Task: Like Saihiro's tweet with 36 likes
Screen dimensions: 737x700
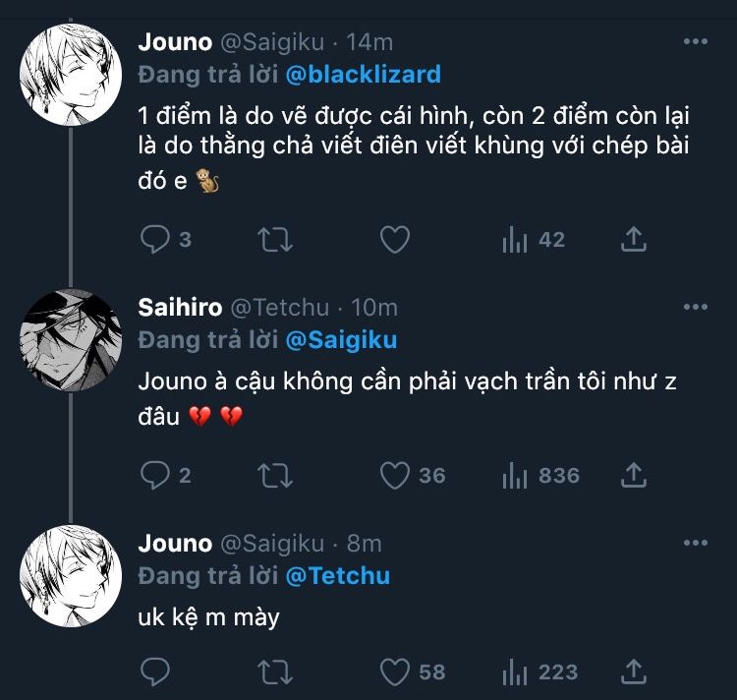Action: pyautogui.click(x=395, y=475)
